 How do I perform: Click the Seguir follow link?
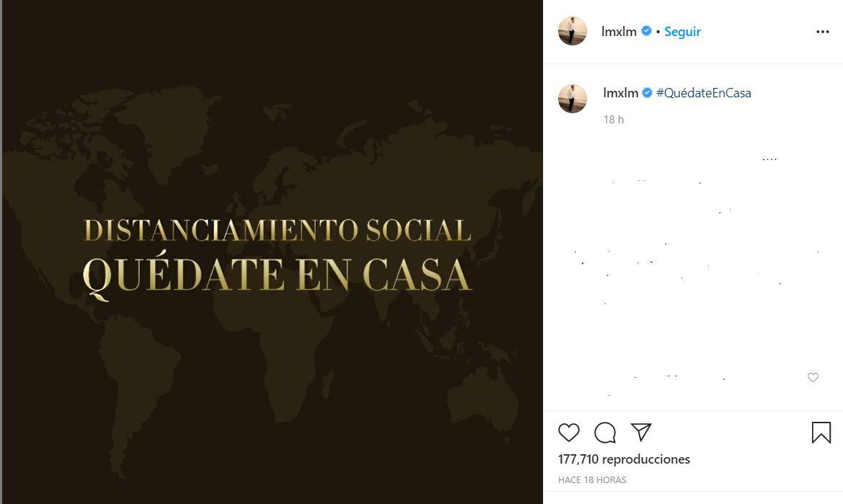point(682,32)
